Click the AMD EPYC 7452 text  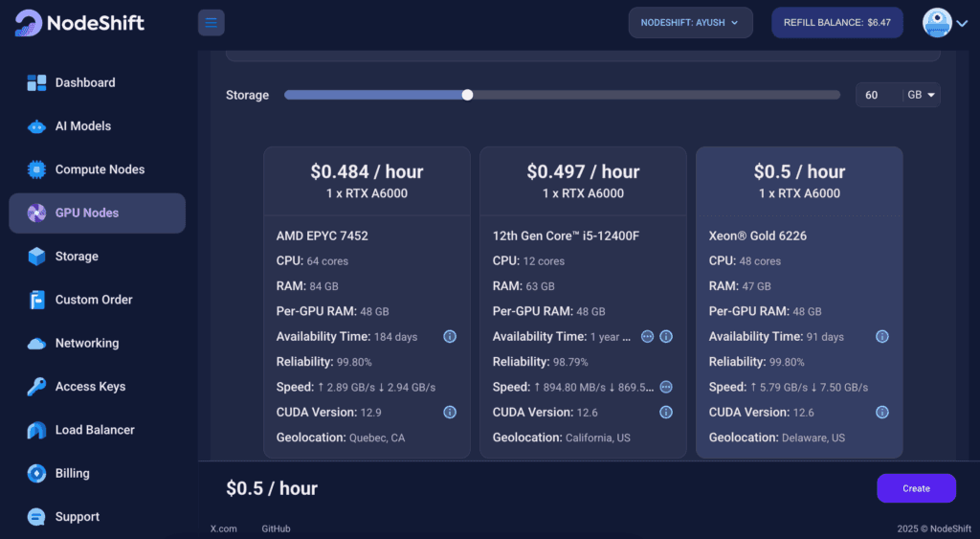point(323,236)
